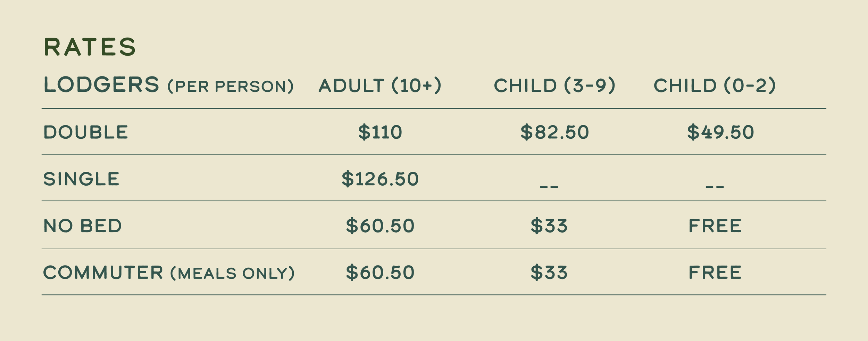Select the NO BED row label
This screenshot has height=341, width=868.
83,226
